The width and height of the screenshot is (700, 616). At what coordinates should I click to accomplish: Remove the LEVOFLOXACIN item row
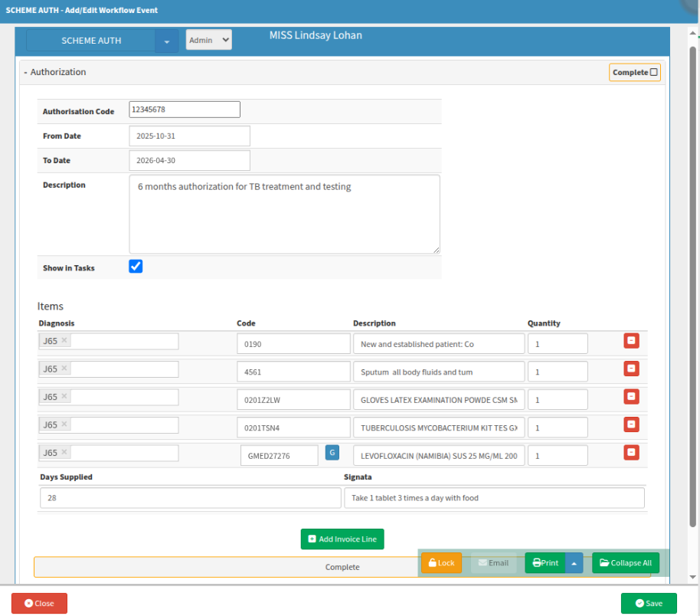tap(631, 453)
